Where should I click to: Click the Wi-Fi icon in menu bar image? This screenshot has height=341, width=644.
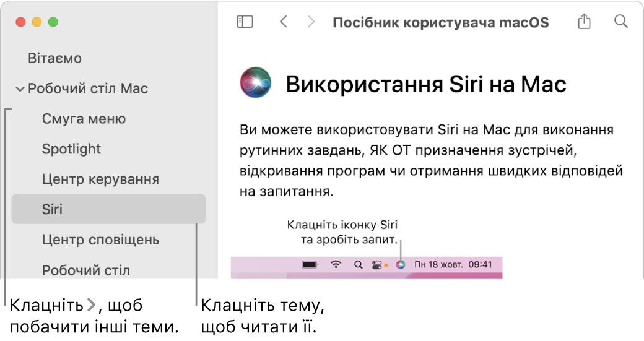pyautogui.click(x=336, y=265)
